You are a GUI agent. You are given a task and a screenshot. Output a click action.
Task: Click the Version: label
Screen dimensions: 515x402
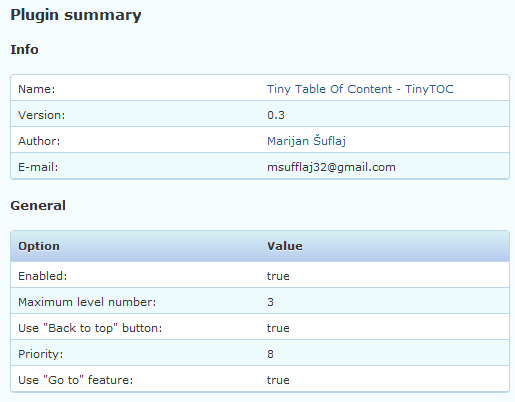pos(41,115)
